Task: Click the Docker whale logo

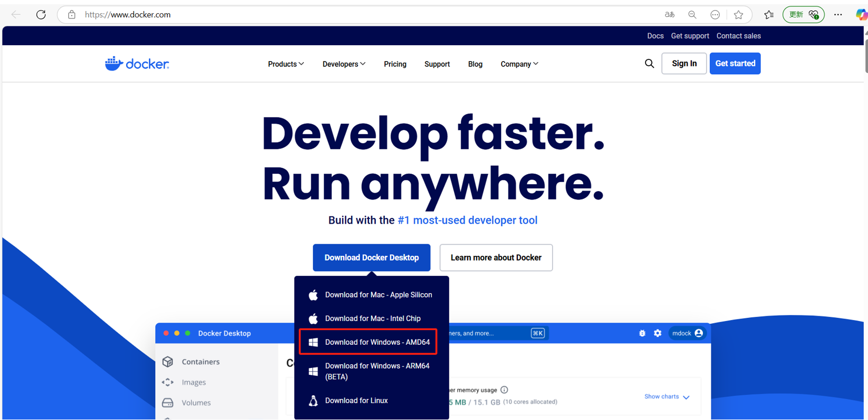Action: pos(137,64)
